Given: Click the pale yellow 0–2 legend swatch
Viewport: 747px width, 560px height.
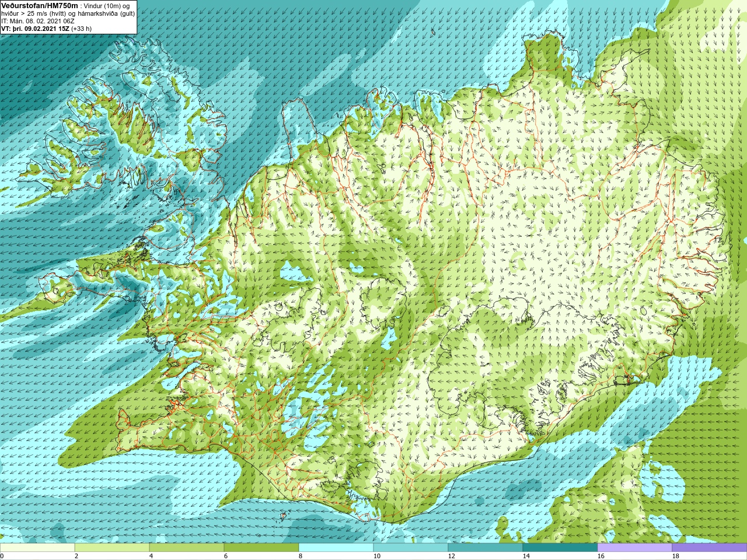Looking at the screenshot, I should [37, 548].
